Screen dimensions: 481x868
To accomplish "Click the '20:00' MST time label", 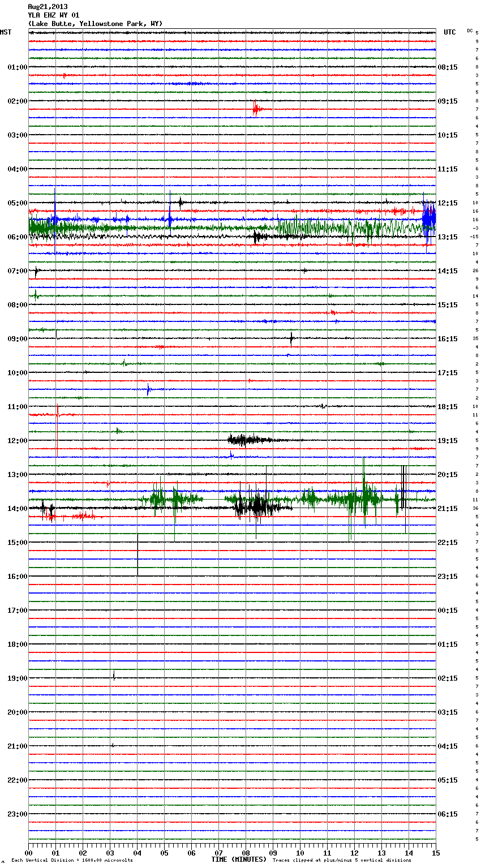I will (x=17, y=712).
